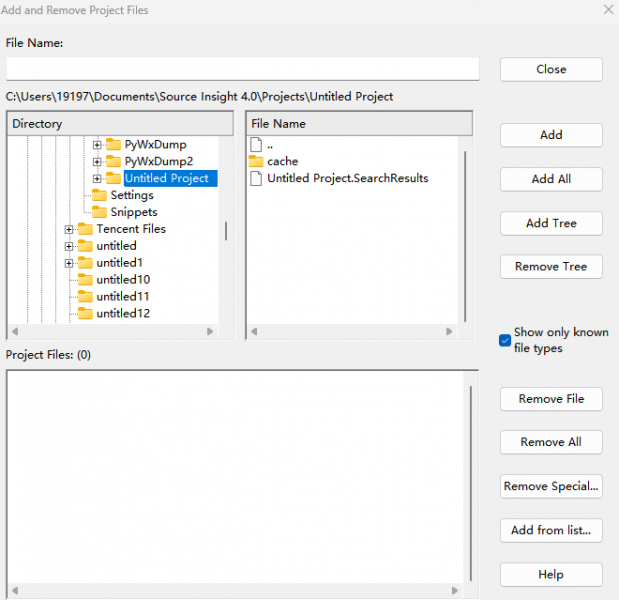619x600 pixels.
Task: Click file list left scroll arrow
Action: [x=254, y=332]
